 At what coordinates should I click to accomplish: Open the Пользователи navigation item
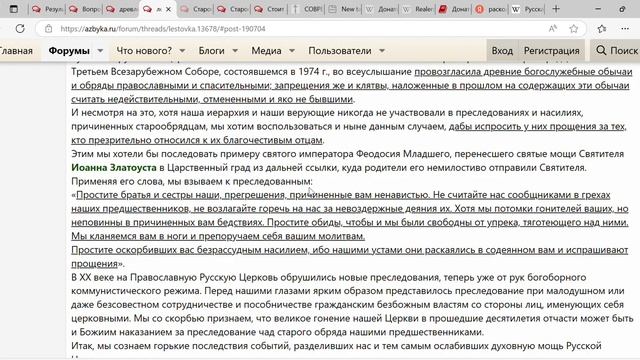click(340, 51)
